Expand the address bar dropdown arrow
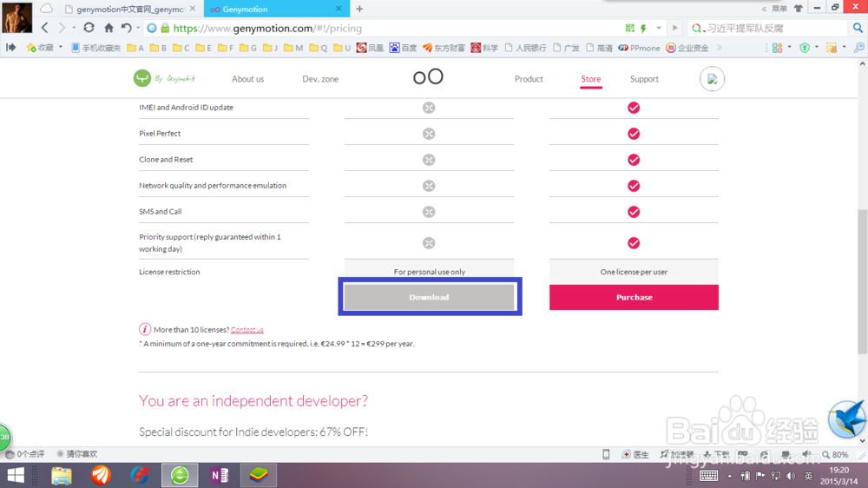Viewport: 868px width, 488px height. coord(659,28)
